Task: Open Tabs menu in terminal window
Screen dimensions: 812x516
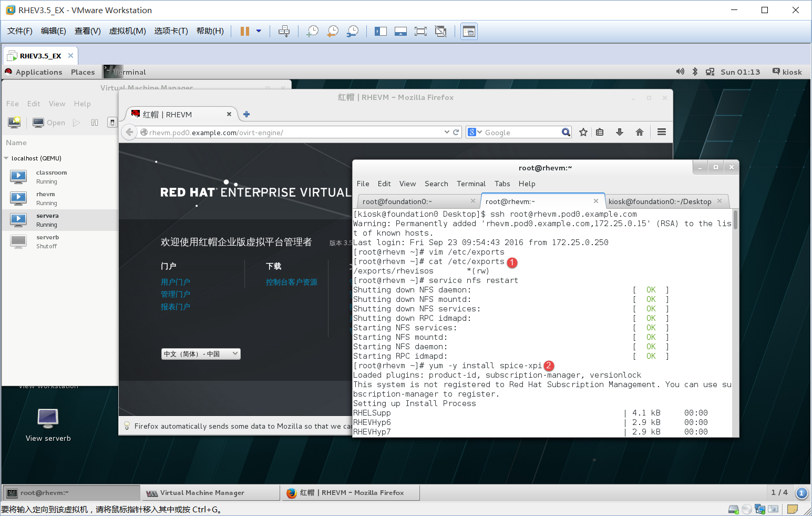Action: [x=502, y=184]
